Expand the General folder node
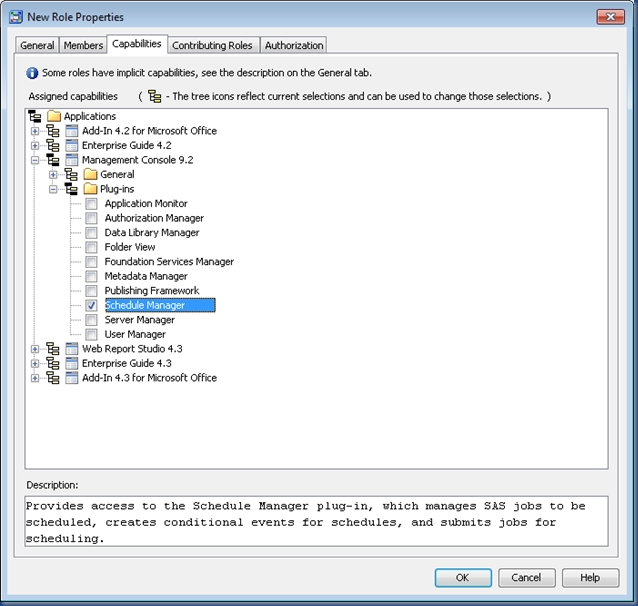This screenshot has width=638, height=606. point(53,175)
